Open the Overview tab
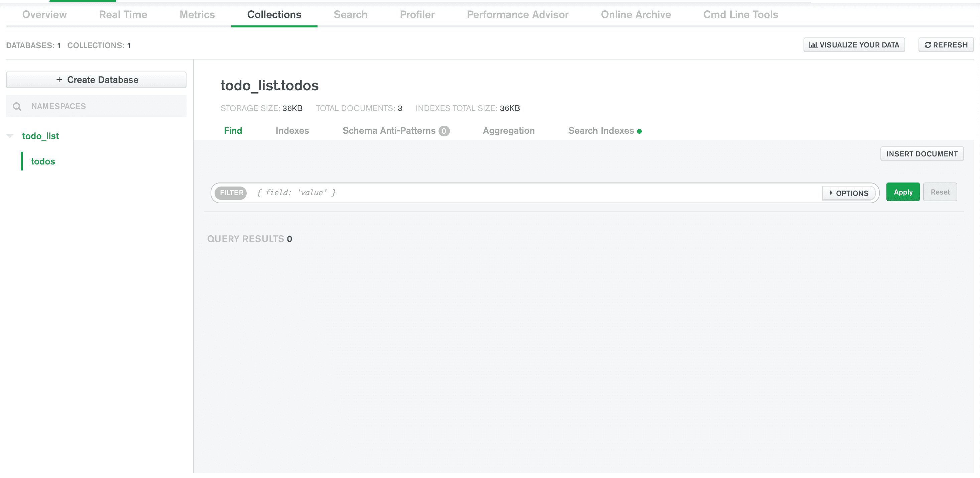This screenshot has width=980, height=478. click(44, 14)
